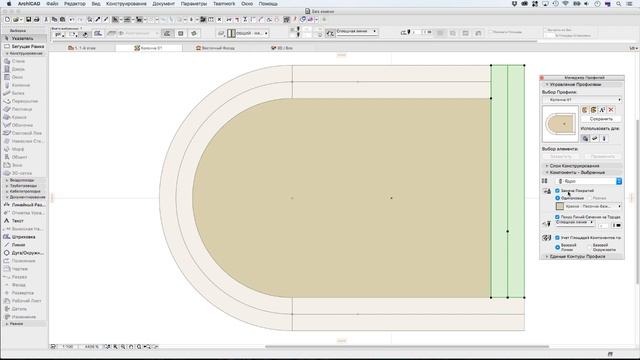Select the Линейный Размер dimension tool
The width and height of the screenshot is (640, 360).
tap(24, 205)
